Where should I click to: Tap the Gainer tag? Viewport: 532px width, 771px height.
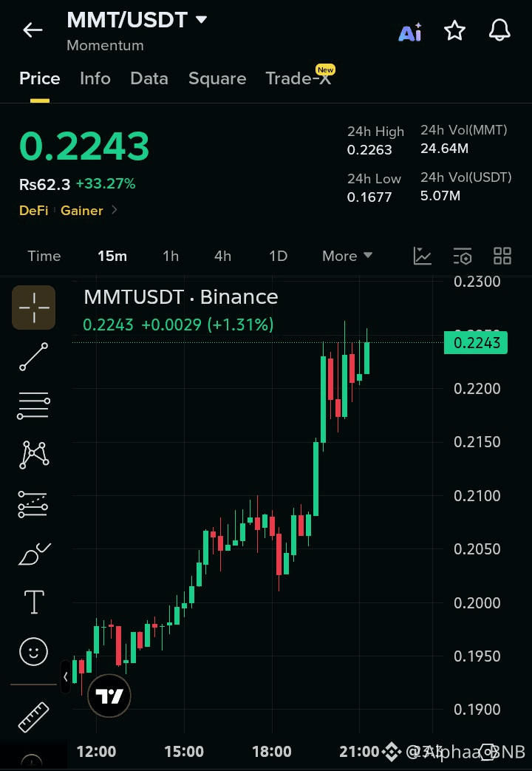pos(81,211)
